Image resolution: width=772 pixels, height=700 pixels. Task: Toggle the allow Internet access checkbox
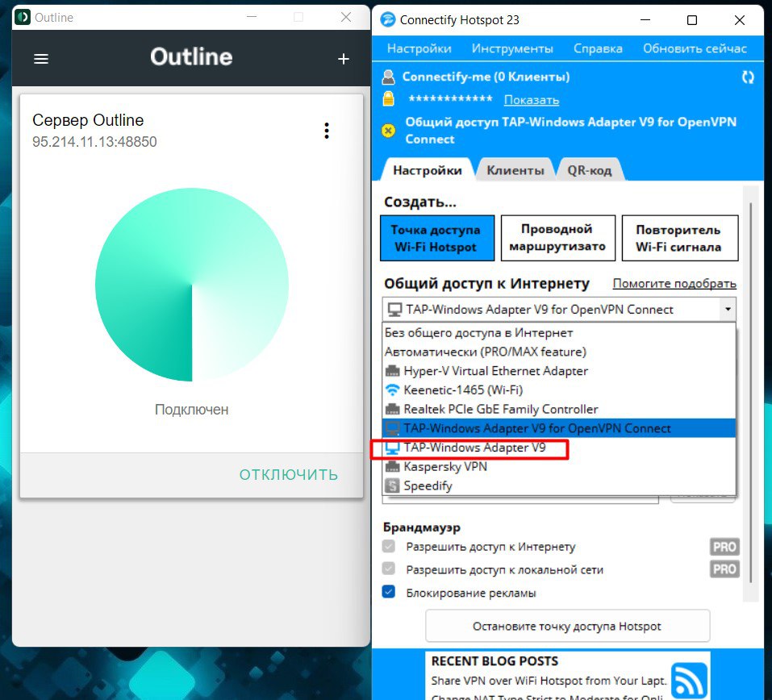[x=390, y=547]
